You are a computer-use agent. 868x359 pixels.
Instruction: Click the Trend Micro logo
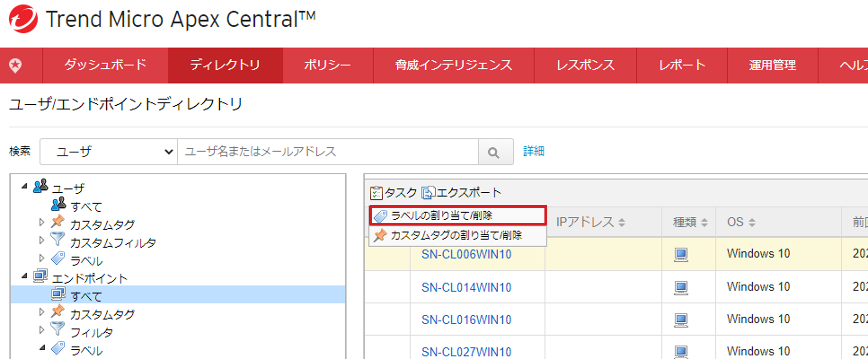click(23, 19)
